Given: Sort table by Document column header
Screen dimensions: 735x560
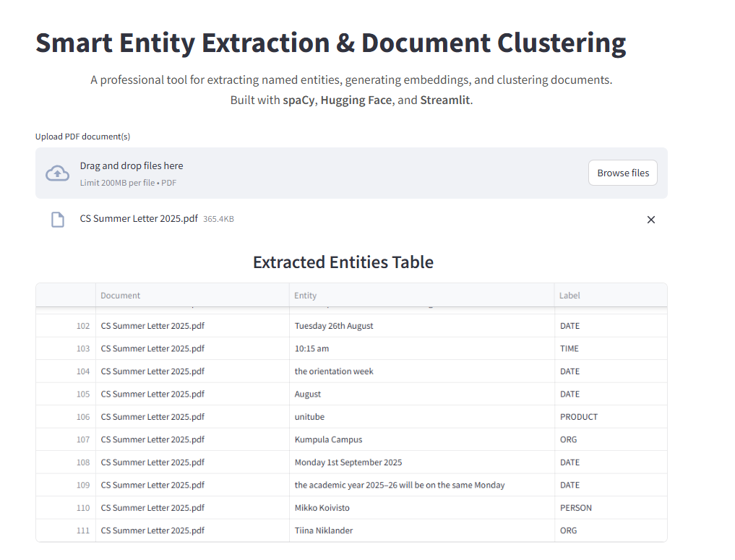Looking at the screenshot, I should pos(192,296).
